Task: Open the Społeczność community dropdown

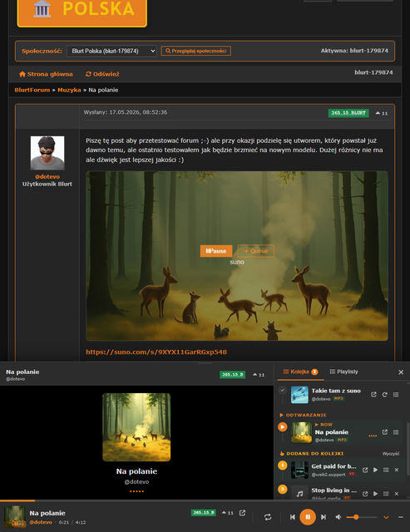Action: coord(111,51)
